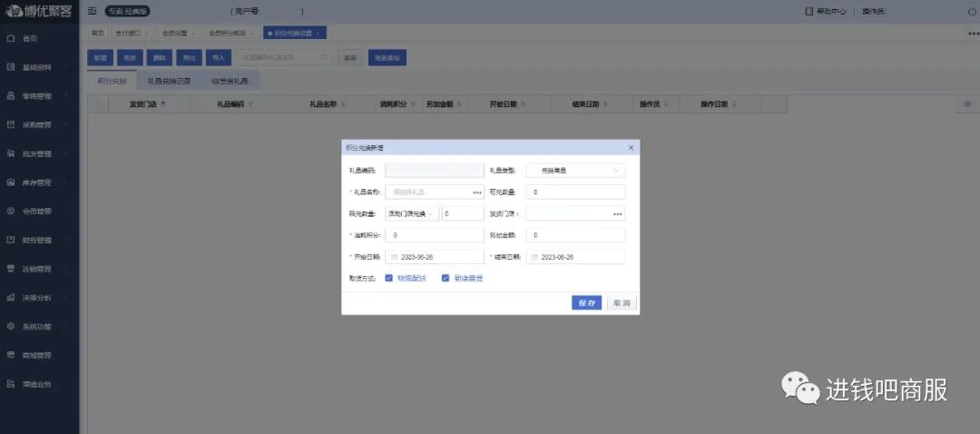This screenshot has width=980, height=434.
Task: Click the 采购管理 sidebar icon
Action: [11, 125]
